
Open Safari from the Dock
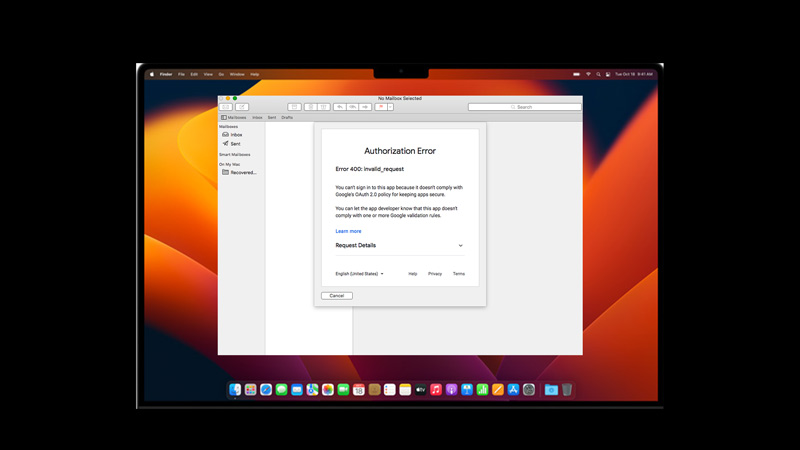click(266, 390)
